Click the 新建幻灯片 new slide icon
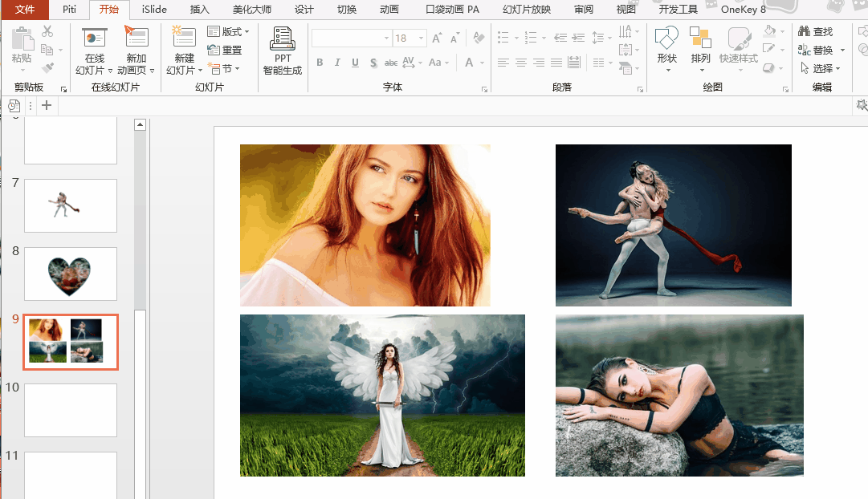Image resolution: width=868 pixels, height=499 pixels. point(184,37)
